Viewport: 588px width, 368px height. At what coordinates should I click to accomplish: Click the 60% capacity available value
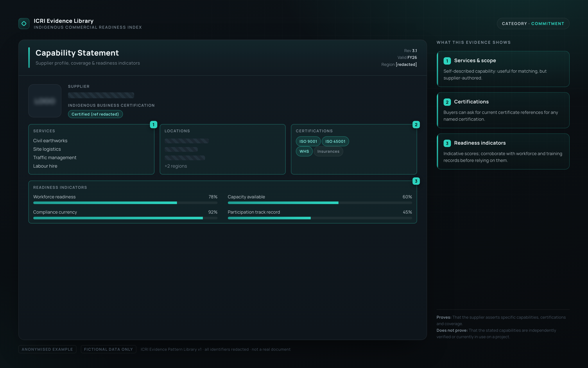(407, 197)
